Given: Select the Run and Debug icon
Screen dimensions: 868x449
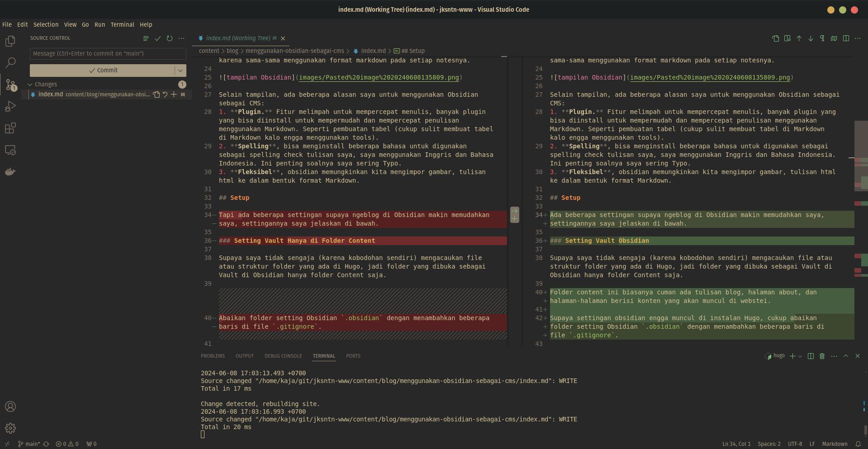Looking at the screenshot, I should [x=10, y=106].
